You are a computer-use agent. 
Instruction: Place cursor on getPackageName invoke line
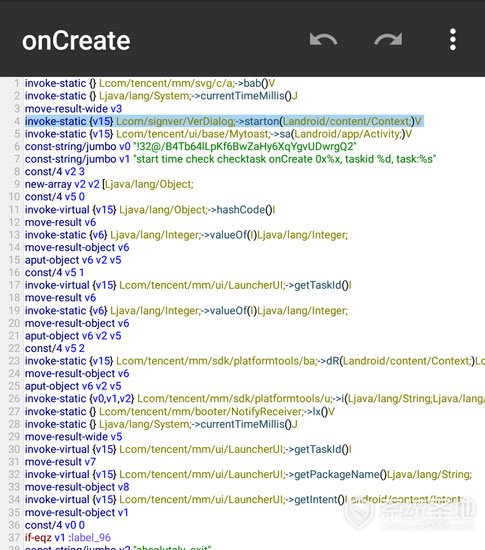[x=248, y=475]
